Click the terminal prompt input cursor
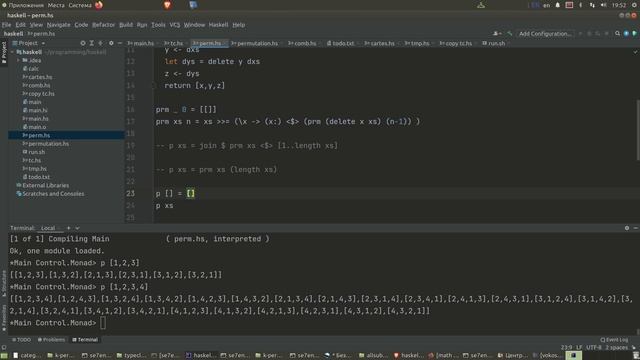 103,323
